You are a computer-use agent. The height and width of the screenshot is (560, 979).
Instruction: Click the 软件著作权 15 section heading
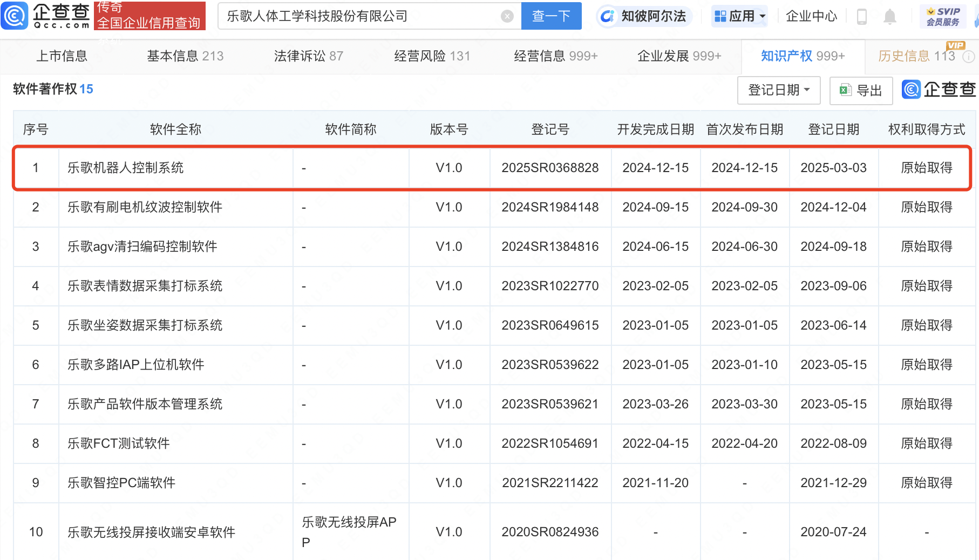[53, 89]
